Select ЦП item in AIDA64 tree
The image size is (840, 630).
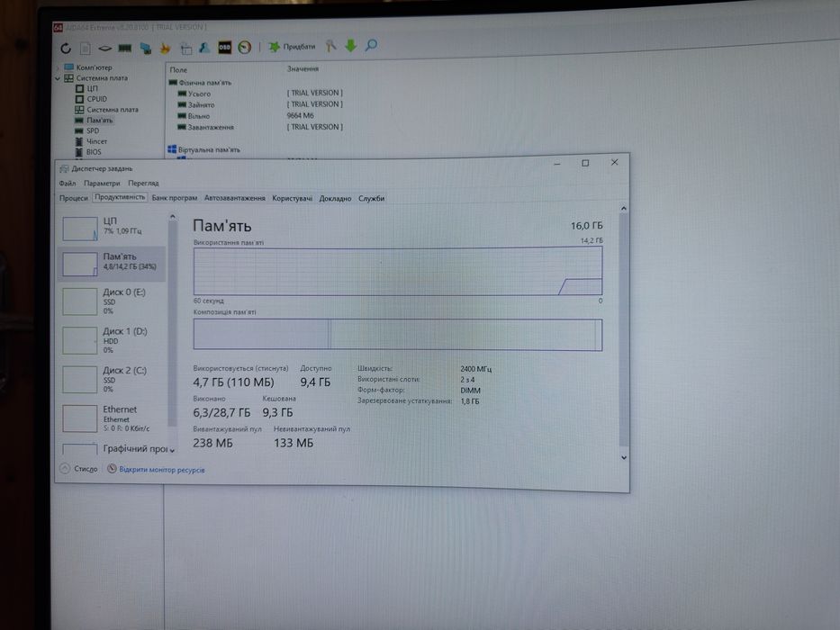(86, 88)
